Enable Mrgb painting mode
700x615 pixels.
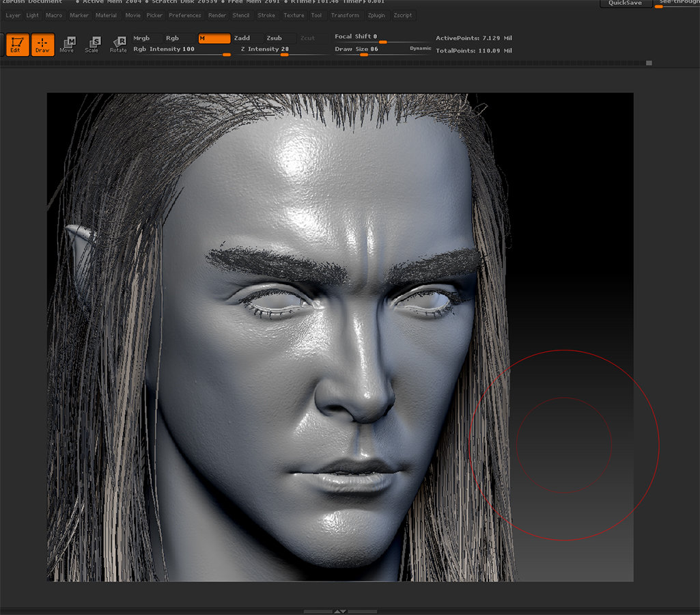(143, 38)
